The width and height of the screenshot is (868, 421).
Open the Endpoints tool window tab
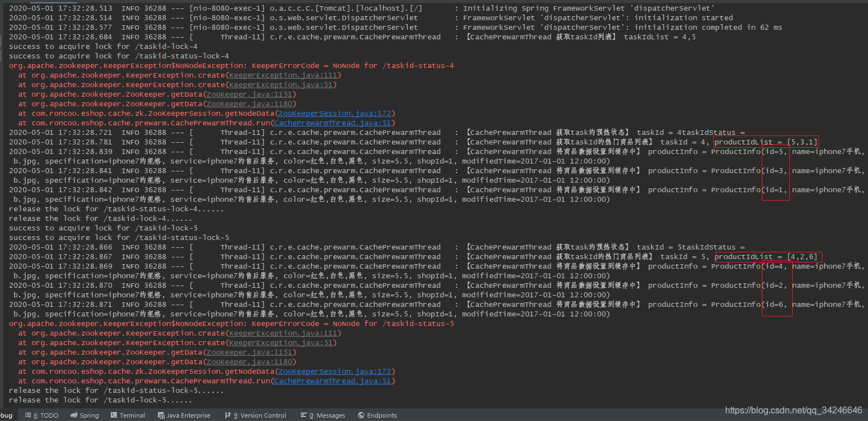pos(377,415)
